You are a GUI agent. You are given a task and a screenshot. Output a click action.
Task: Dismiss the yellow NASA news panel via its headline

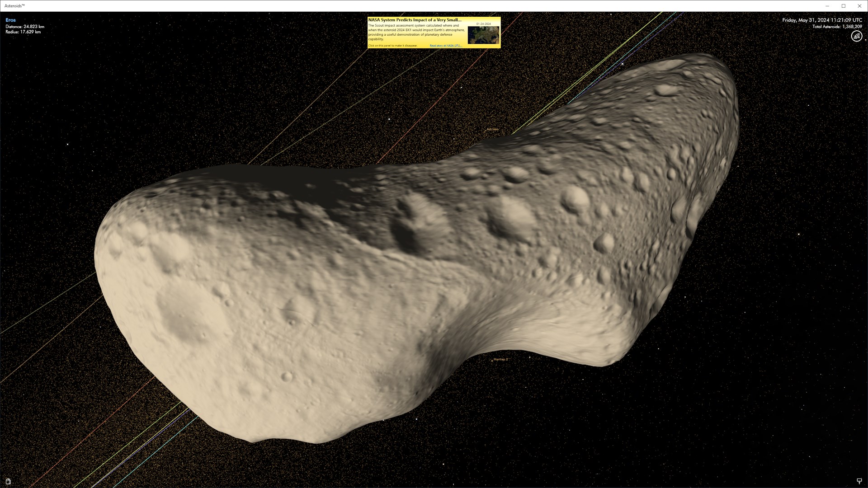pyautogui.click(x=415, y=20)
